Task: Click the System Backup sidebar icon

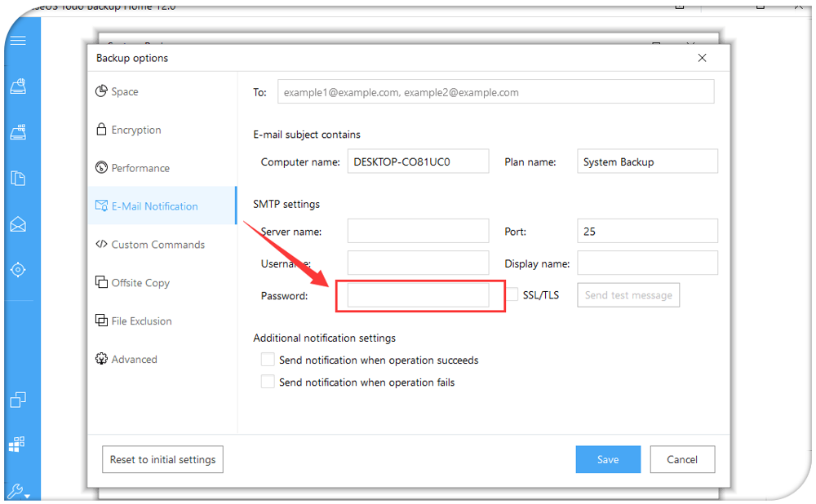Action: (x=18, y=132)
